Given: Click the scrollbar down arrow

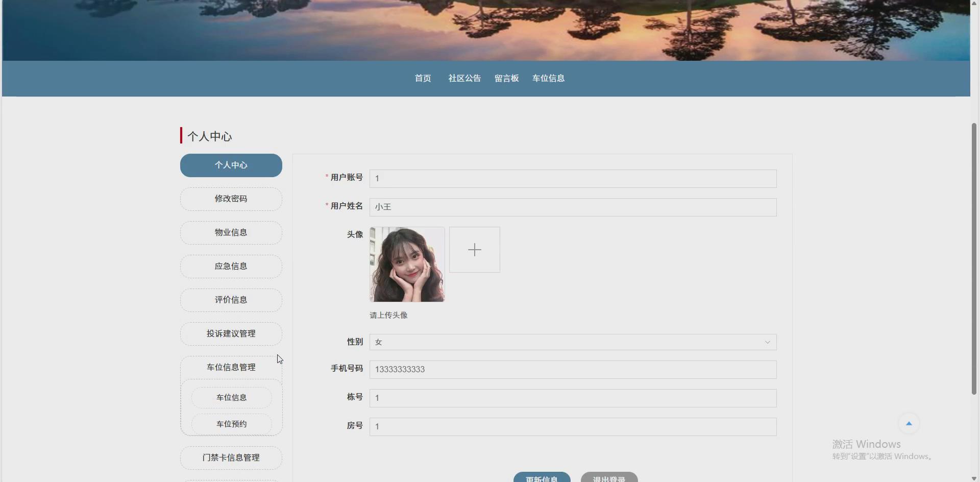Looking at the screenshot, I should [x=974, y=478].
